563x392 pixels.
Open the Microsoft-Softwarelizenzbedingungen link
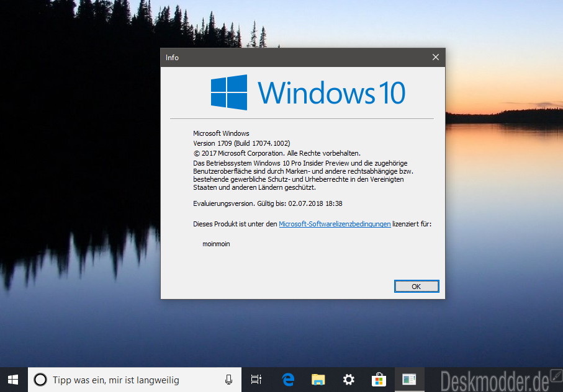335,224
